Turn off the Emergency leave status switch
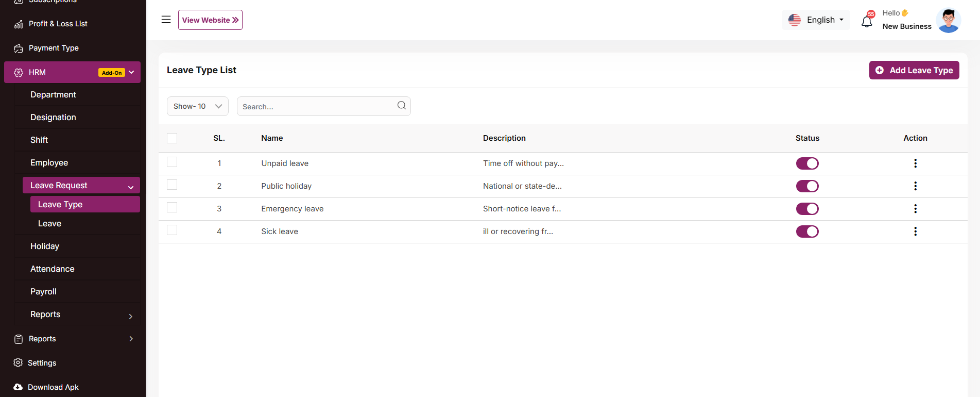 [x=807, y=209]
